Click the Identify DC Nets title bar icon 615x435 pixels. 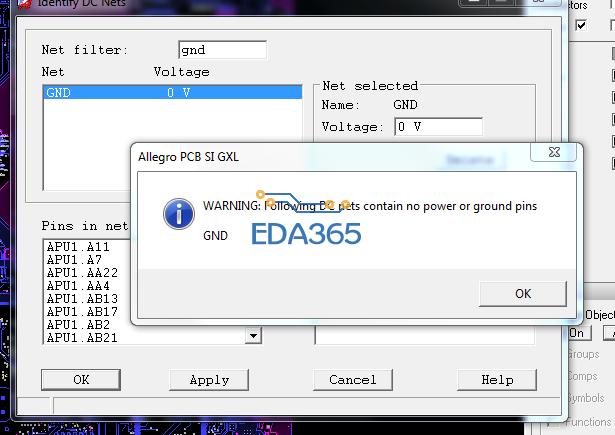pyautogui.click(x=24, y=4)
